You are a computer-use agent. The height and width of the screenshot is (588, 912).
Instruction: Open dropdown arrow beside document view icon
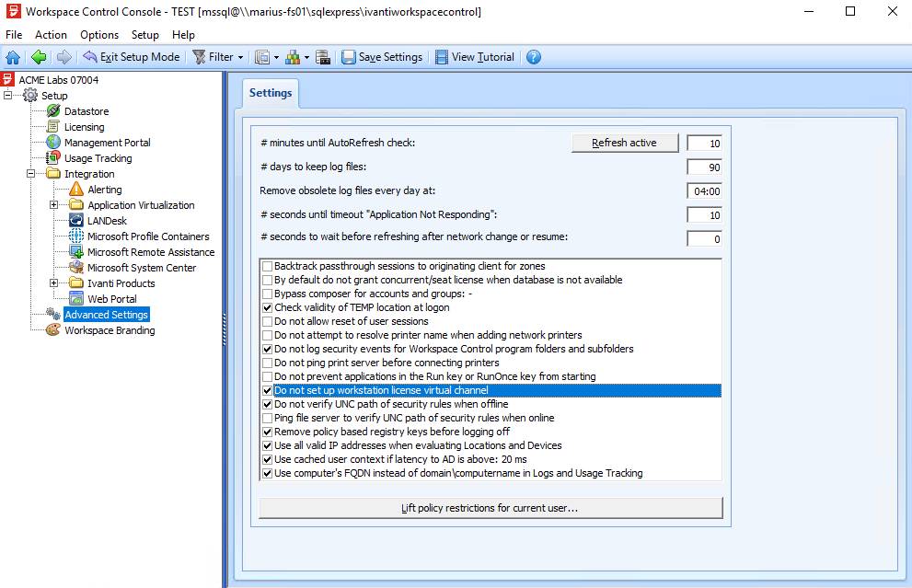point(276,58)
